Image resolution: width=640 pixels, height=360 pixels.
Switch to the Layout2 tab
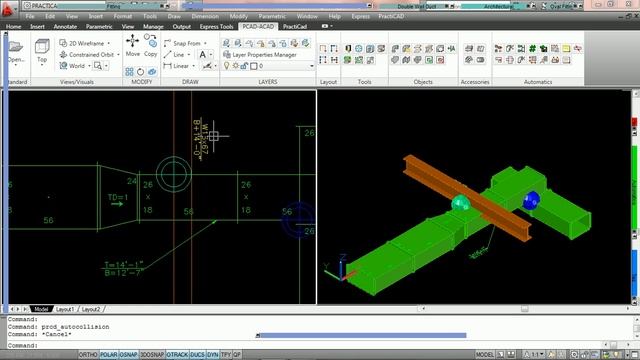point(91,309)
